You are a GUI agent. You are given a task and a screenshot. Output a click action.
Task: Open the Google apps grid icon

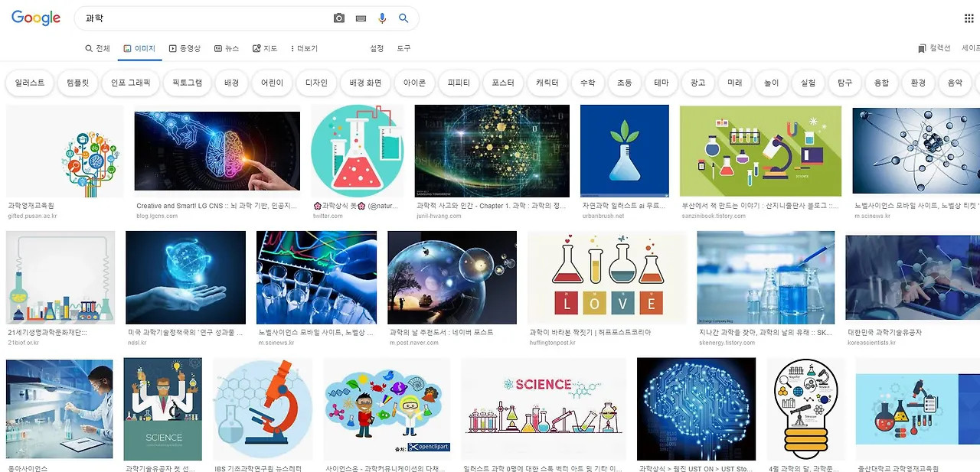pos(969,18)
